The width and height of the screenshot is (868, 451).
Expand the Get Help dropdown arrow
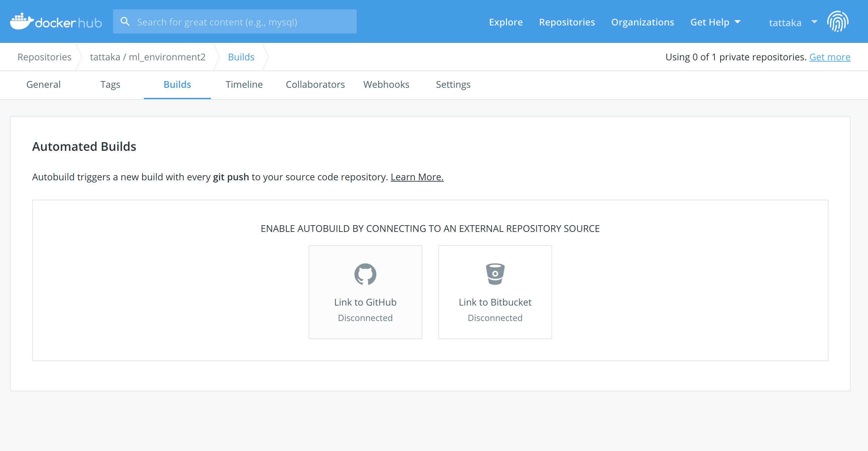[x=737, y=22]
